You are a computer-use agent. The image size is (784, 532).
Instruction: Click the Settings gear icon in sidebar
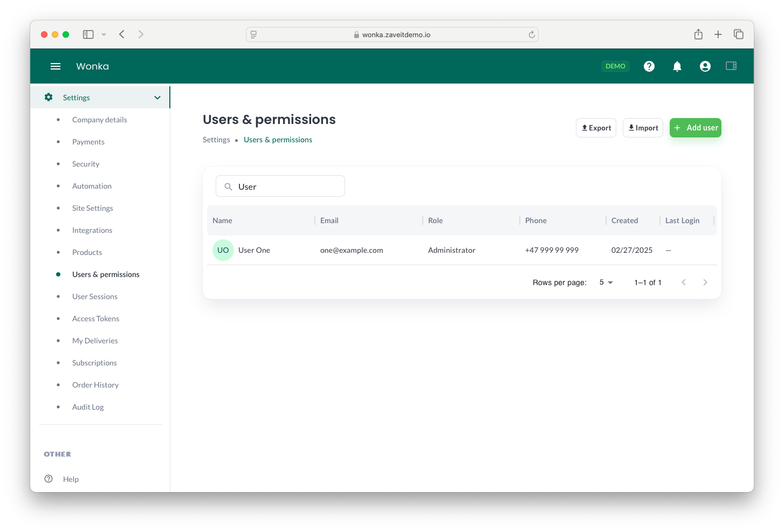(x=49, y=97)
